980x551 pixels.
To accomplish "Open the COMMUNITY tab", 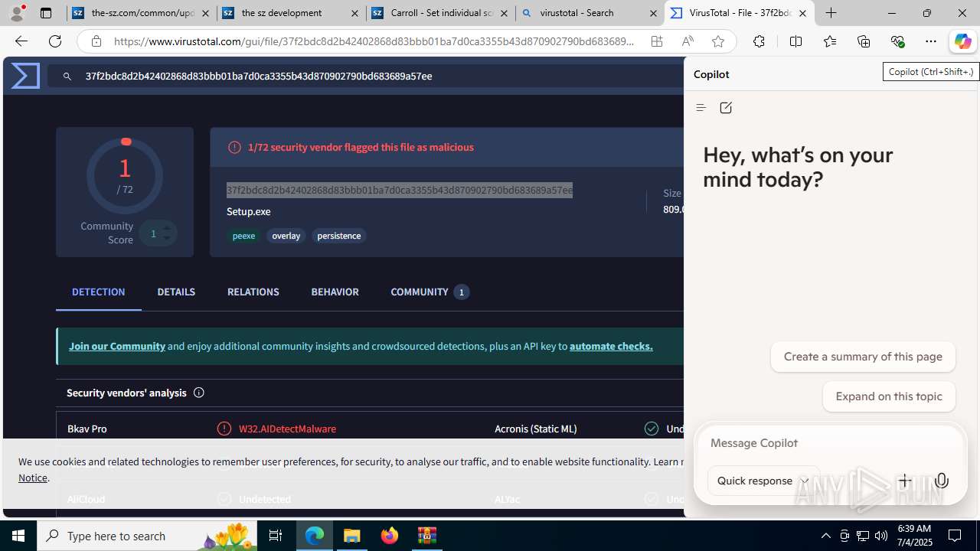I will [430, 292].
